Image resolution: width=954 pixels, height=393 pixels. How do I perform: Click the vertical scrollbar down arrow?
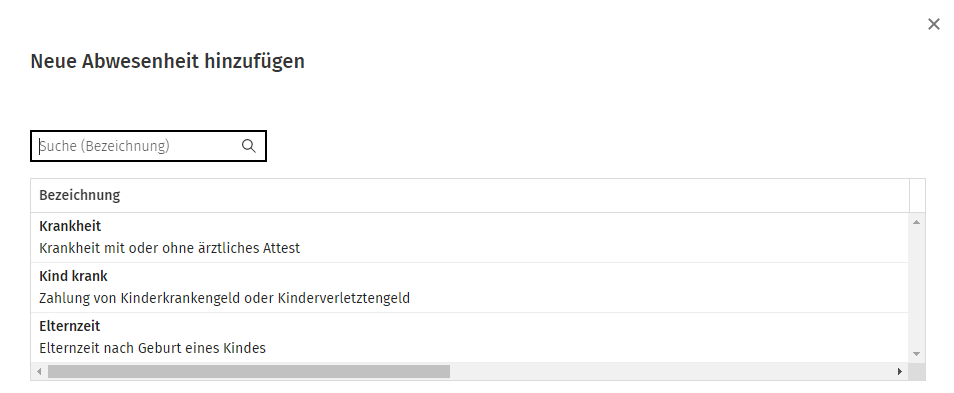[x=916, y=353]
